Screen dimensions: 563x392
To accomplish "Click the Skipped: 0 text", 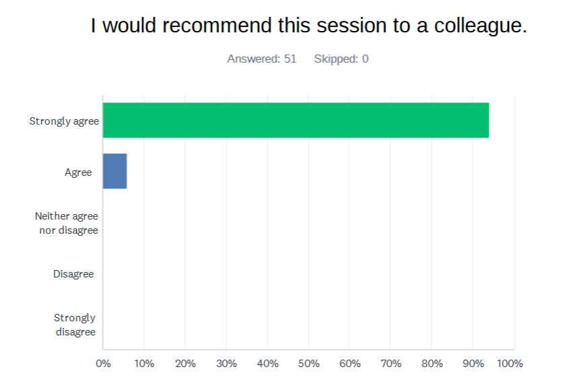I will 341,59.
